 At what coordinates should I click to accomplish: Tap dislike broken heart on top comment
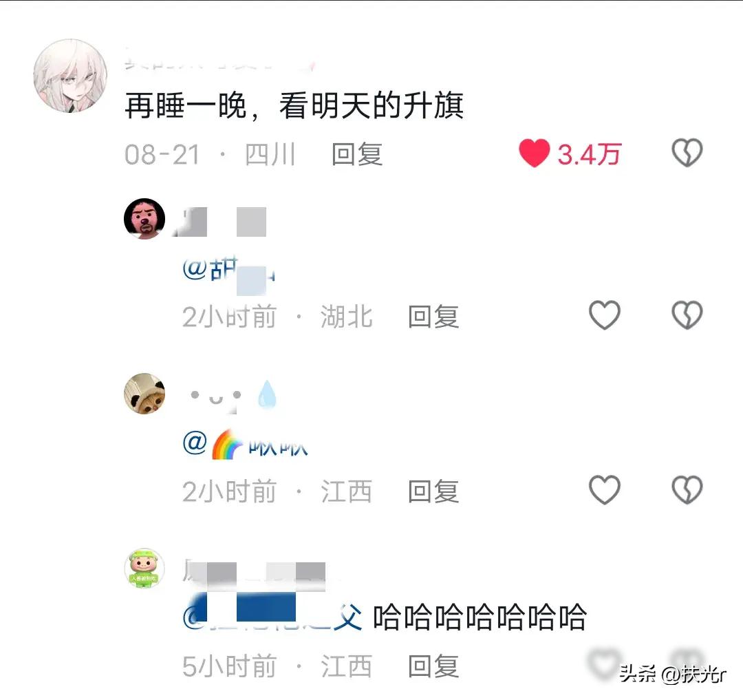[687, 153]
